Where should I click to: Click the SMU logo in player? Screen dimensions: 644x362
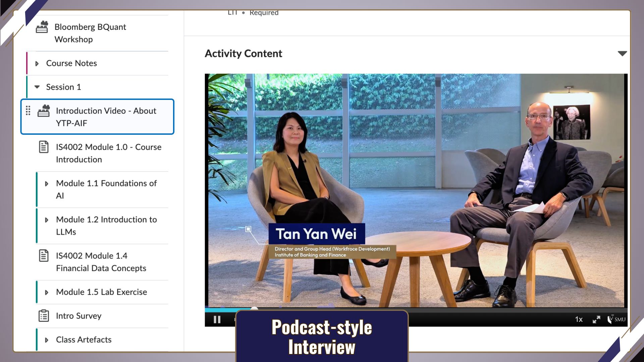click(x=616, y=319)
